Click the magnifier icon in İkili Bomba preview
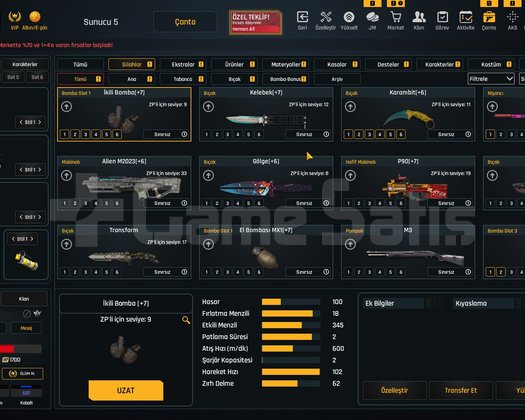525x420 pixels. pos(186,320)
